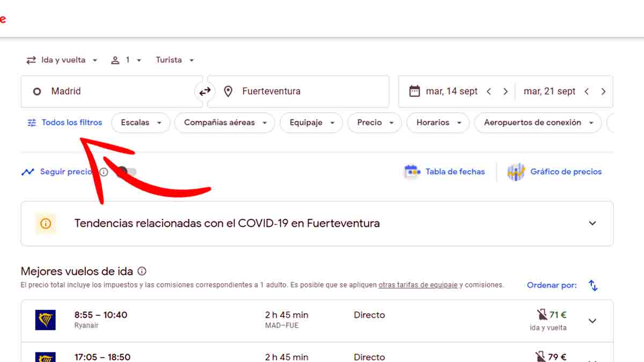Open the Ida y vuelta trip type dropdown
Screen dimensions: 644x362
62,60
